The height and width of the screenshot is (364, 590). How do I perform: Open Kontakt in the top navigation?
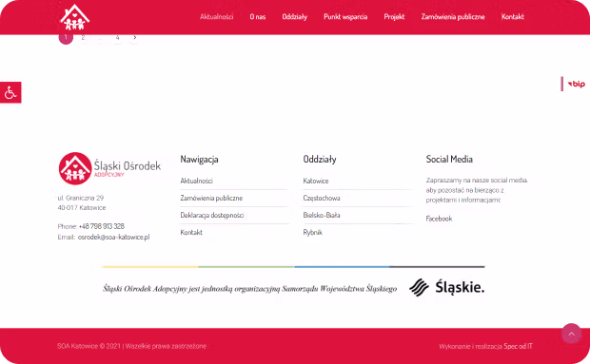pos(513,16)
